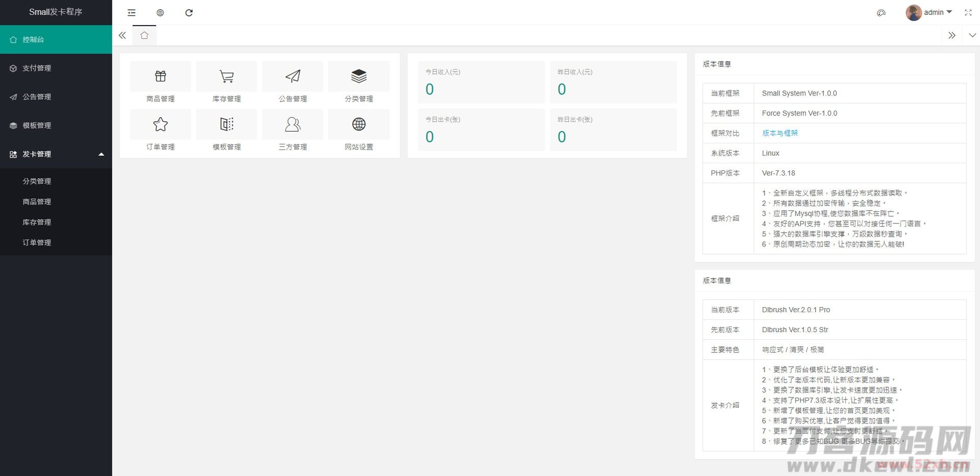Click the 网站设置 globe icon
The image size is (980, 476).
359,124
